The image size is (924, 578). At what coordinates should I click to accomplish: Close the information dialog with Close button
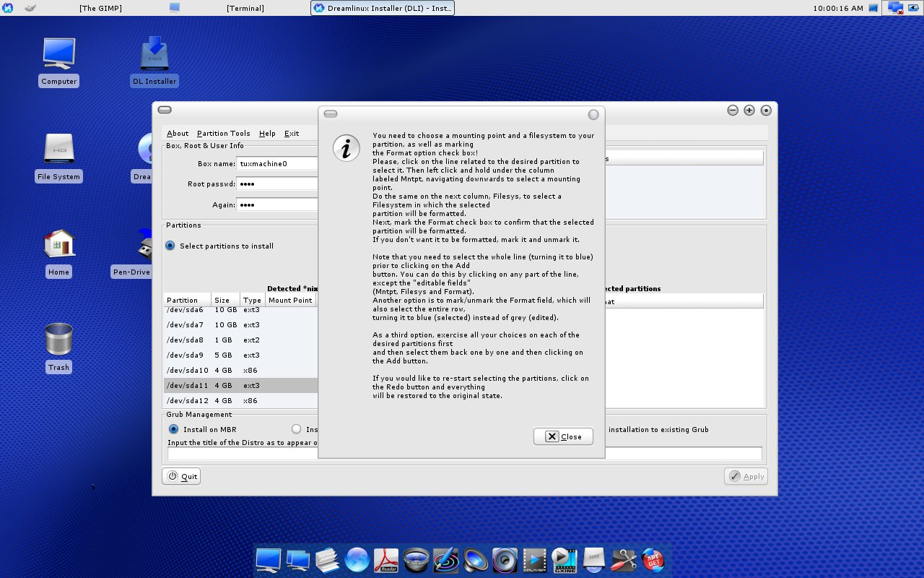[x=563, y=436]
